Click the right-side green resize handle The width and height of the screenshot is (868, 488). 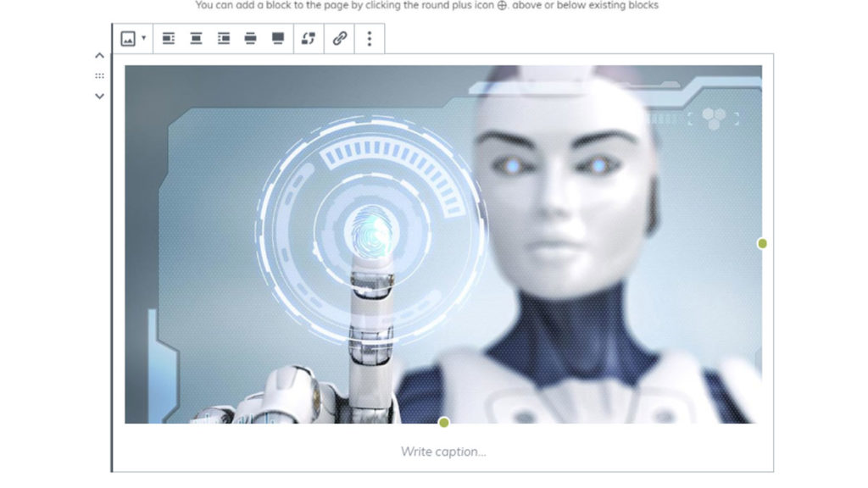tap(762, 244)
